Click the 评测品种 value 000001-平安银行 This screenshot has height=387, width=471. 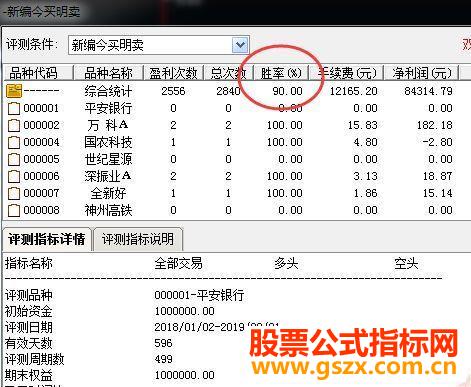(199, 295)
